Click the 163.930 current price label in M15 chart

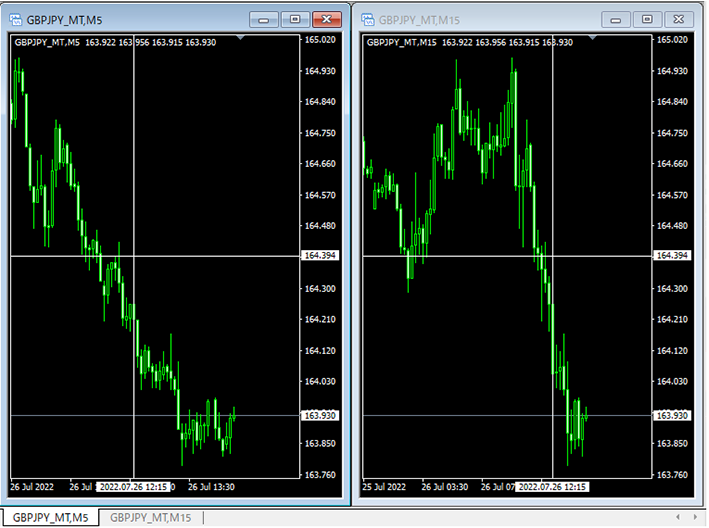point(672,415)
